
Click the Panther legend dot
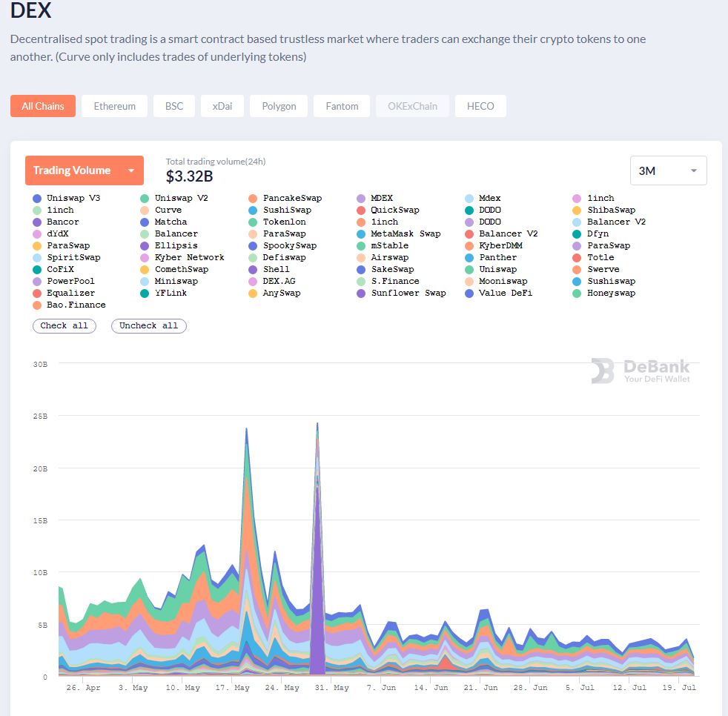pos(469,258)
